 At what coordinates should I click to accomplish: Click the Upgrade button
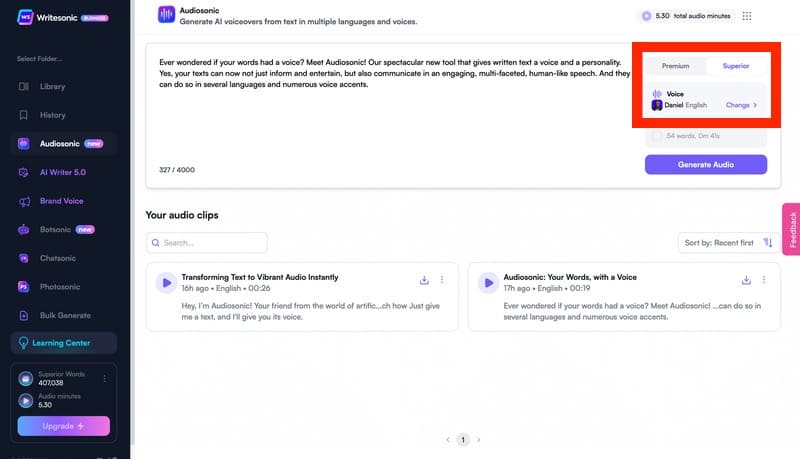point(64,426)
